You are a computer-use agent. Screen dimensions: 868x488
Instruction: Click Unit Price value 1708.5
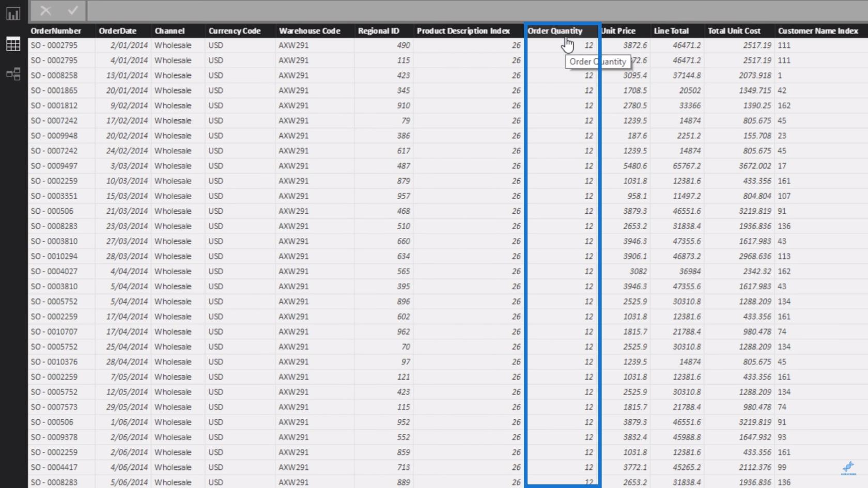[635, 90]
